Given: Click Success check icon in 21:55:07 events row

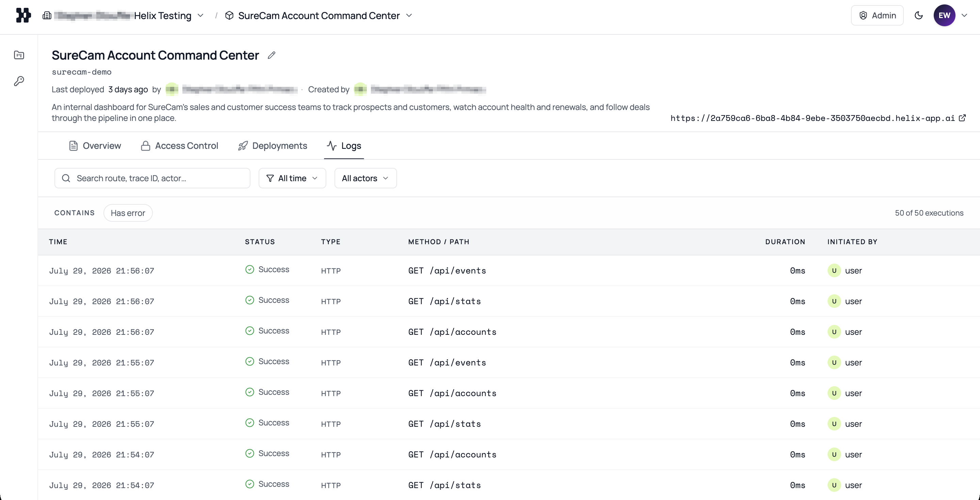Looking at the screenshot, I should click(249, 361).
